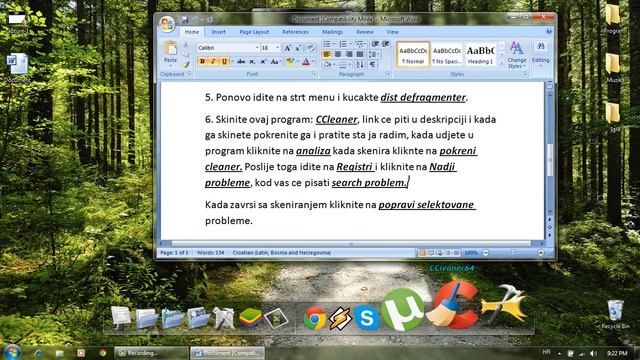This screenshot has width=640, height=360.
Task: Paste clipboard contents with the Paste button
Action: 170,53
